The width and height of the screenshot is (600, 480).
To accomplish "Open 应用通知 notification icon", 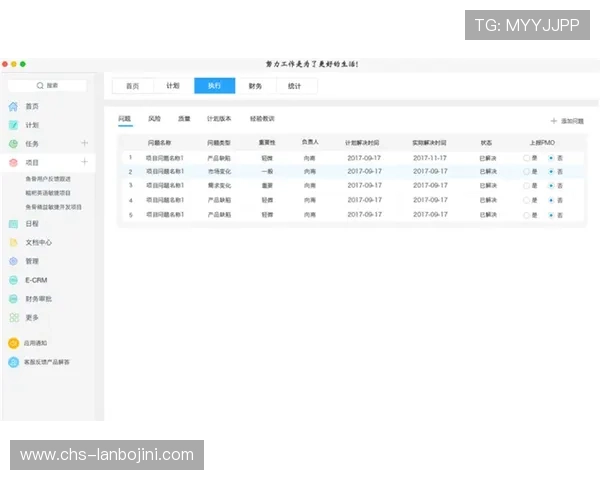I will 13,342.
